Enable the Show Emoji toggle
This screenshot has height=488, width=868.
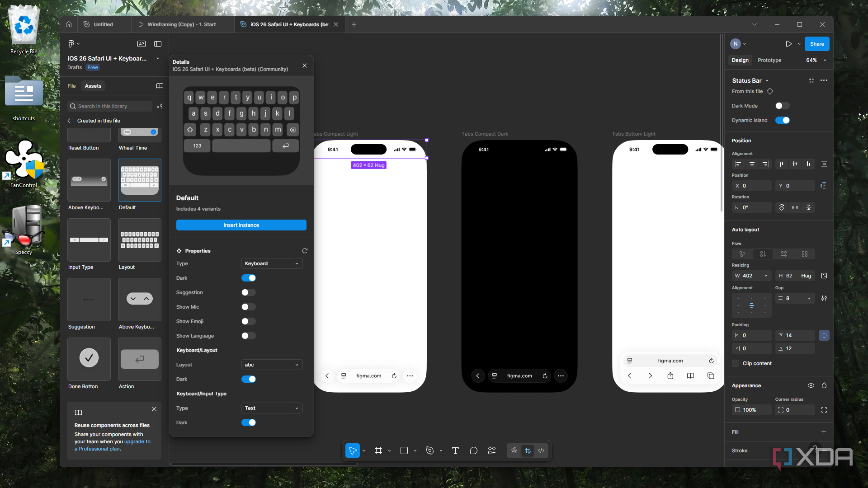(x=248, y=321)
